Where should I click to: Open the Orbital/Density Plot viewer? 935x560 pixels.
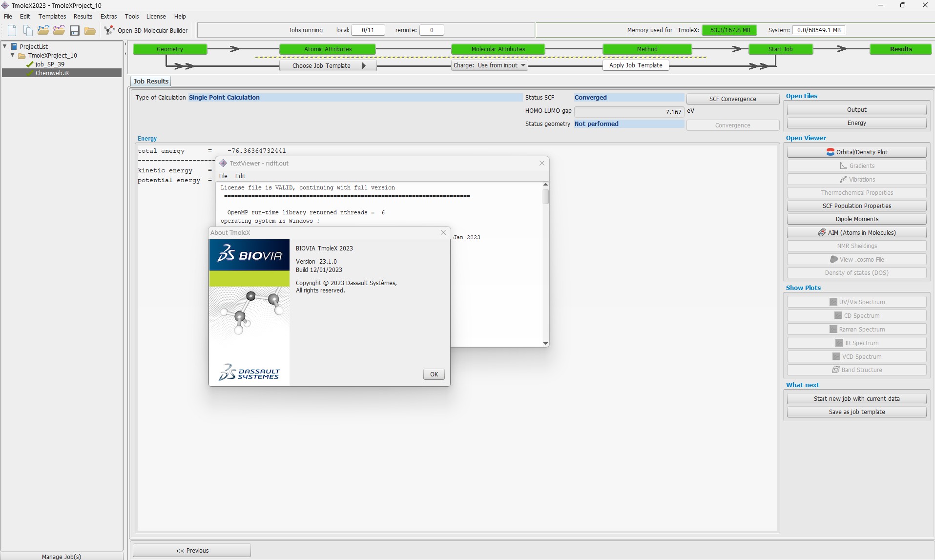coord(856,152)
